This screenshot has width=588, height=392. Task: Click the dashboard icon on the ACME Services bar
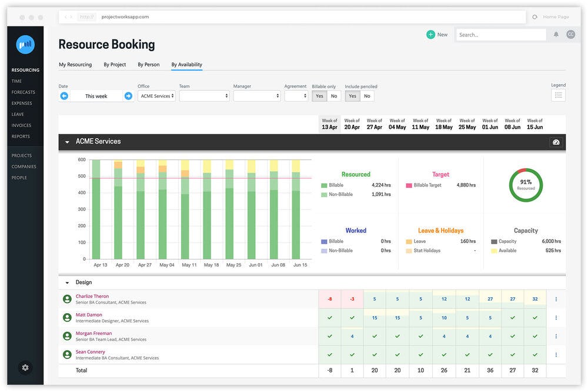[556, 142]
